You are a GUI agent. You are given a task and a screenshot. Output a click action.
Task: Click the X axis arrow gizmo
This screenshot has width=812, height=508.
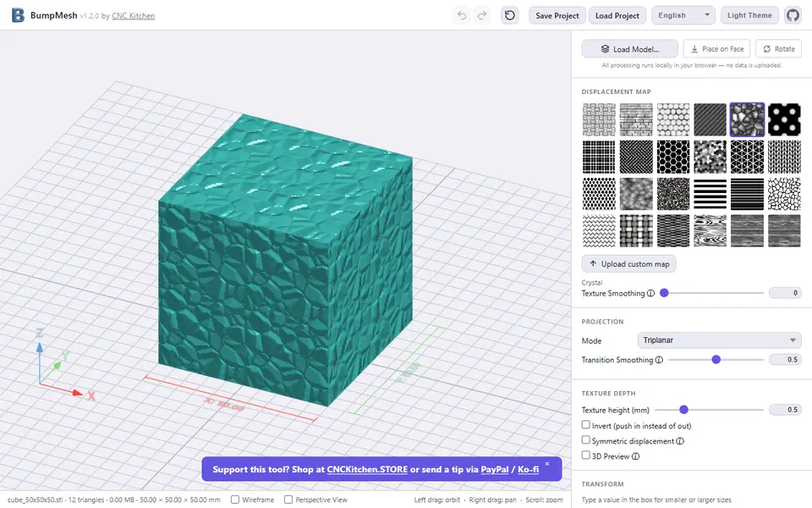tap(78, 393)
